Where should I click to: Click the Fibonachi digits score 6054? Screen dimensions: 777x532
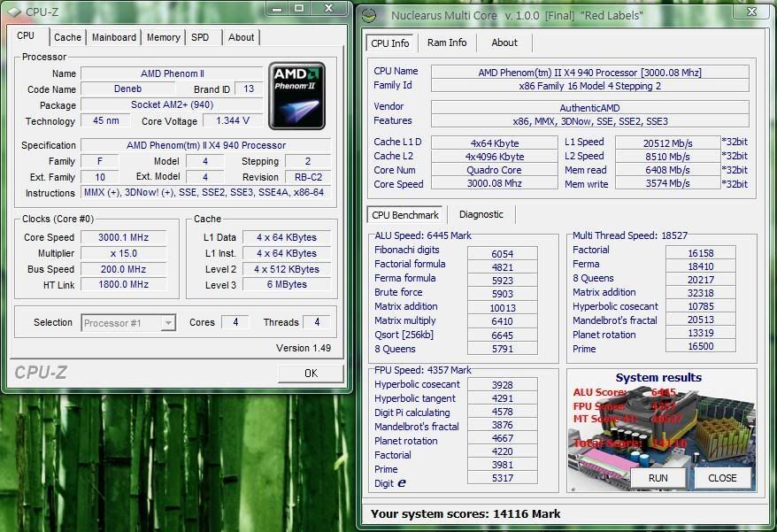503,254
